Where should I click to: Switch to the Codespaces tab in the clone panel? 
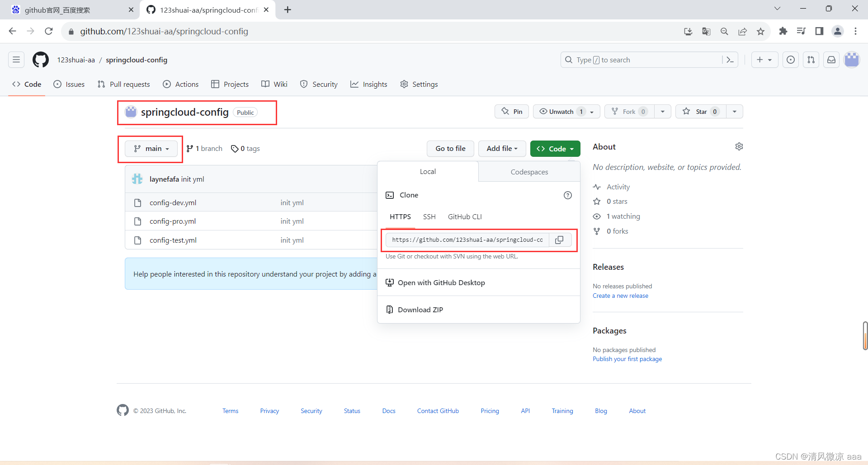pyautogui.click(x=529, y=172)
